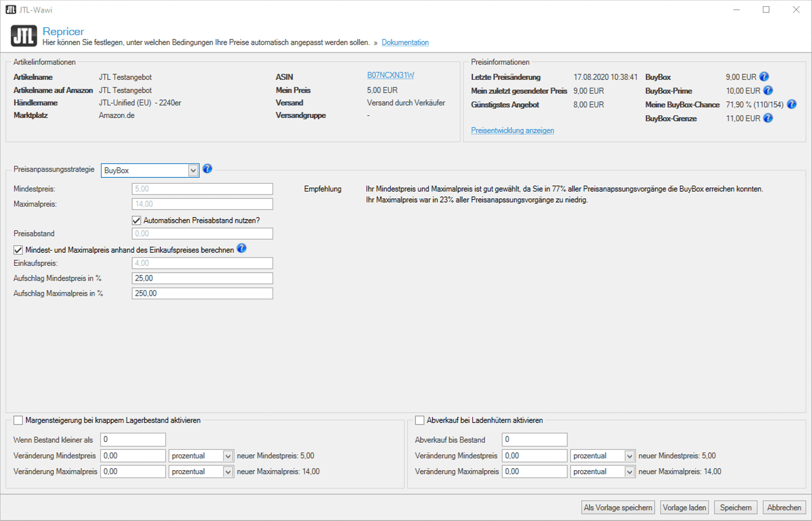Focus Margensteigerung Veränderung Mindestpreis value field
The image size is (812, 521).
133,456
